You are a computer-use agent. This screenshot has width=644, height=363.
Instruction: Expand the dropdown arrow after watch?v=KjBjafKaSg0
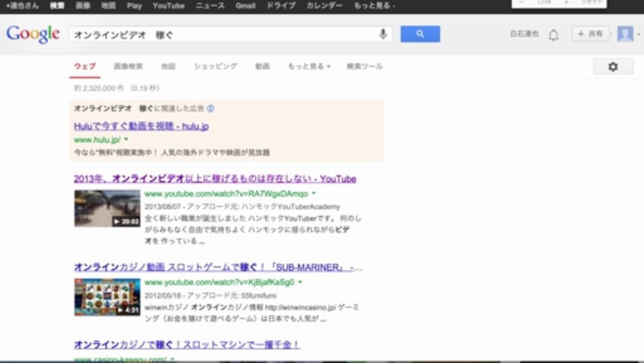300,282
